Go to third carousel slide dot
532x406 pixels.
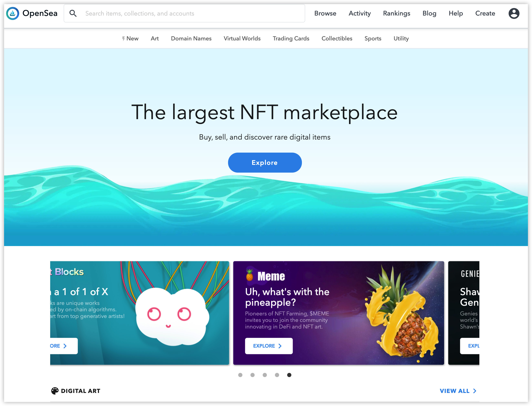[x=265, y=375]
